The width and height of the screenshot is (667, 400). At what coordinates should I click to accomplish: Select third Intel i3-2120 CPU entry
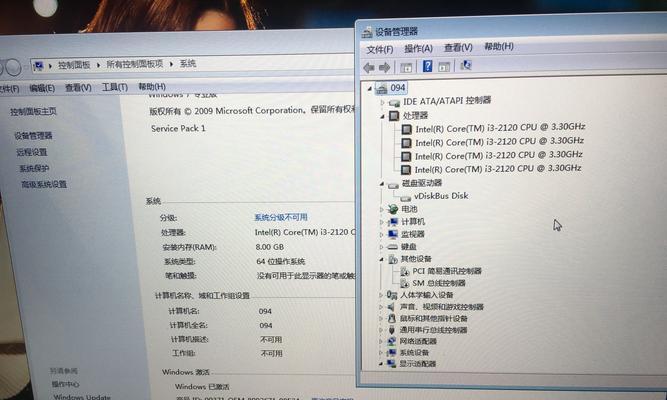[x=498, y=155]
